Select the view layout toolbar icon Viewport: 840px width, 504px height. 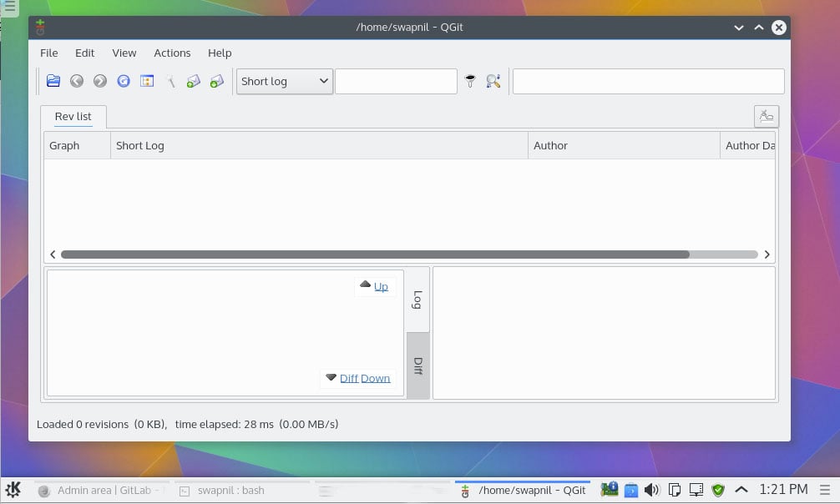(x=147, y=81)
